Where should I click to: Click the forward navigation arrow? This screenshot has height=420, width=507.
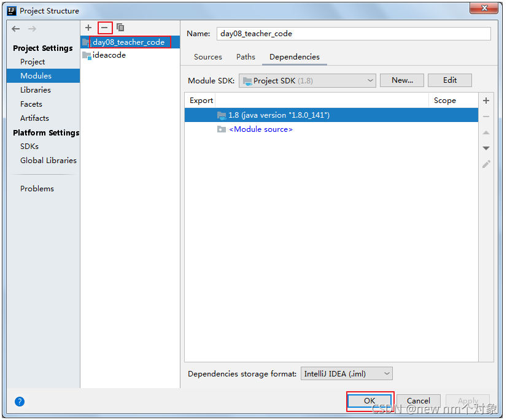coord(32,29)
